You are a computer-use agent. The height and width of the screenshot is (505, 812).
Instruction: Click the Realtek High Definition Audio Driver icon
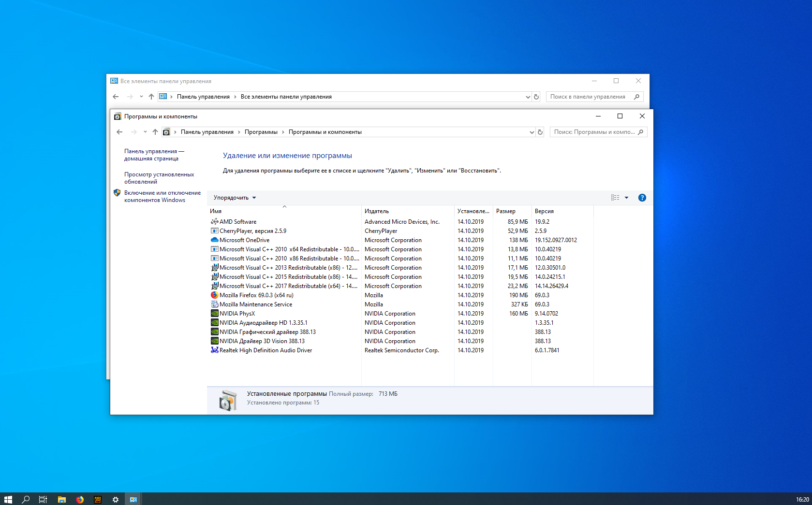(214, 350)
